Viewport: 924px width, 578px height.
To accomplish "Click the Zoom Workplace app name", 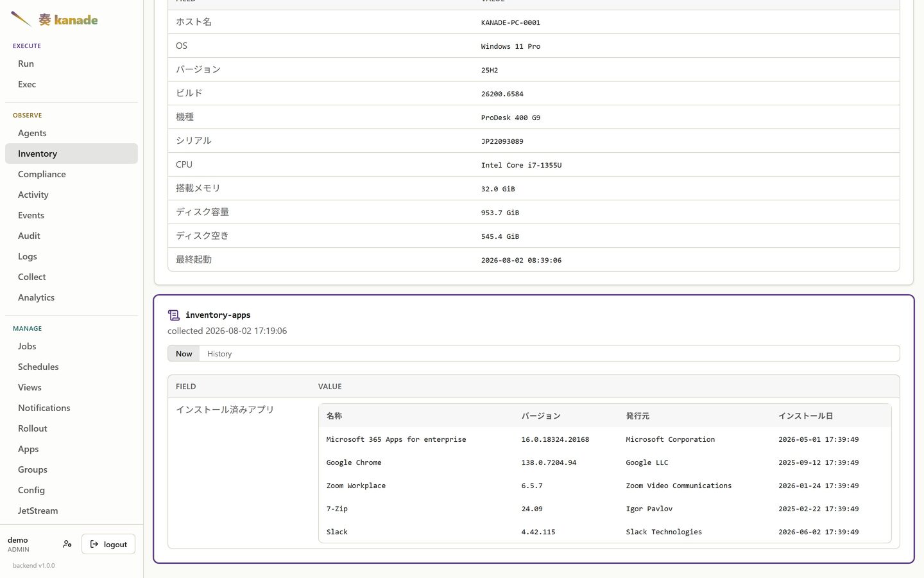I will click(356, 486).
